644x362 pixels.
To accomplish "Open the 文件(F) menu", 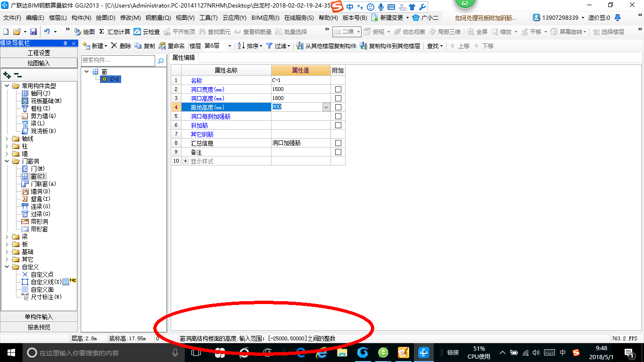I will [12, 17].
